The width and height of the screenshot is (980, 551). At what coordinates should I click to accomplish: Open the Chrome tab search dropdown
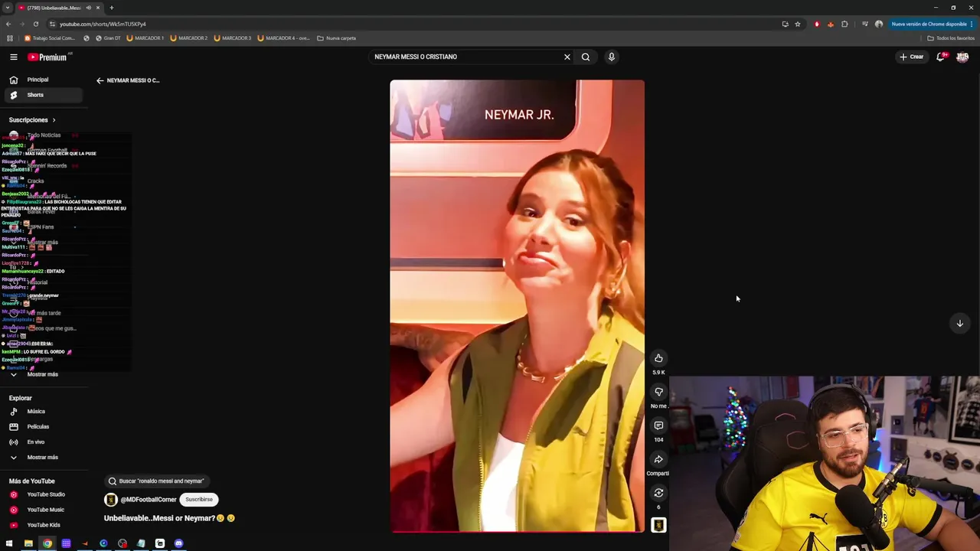click(8, 8)
